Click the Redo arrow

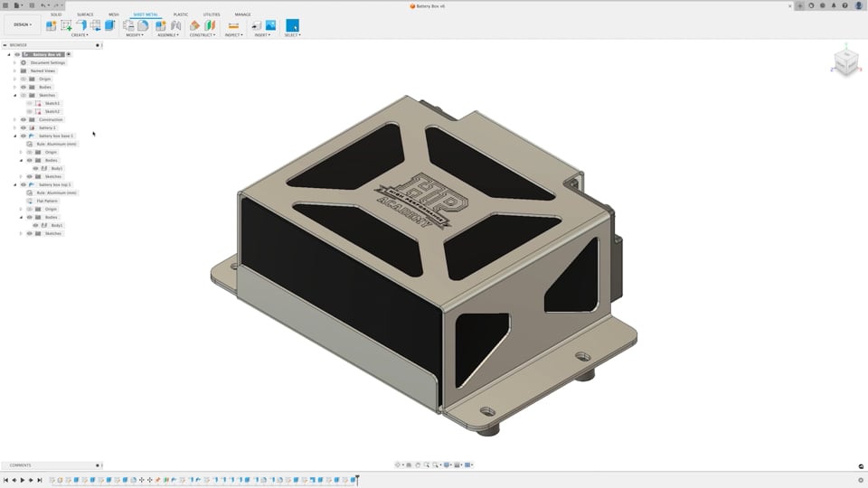point(56,5)
